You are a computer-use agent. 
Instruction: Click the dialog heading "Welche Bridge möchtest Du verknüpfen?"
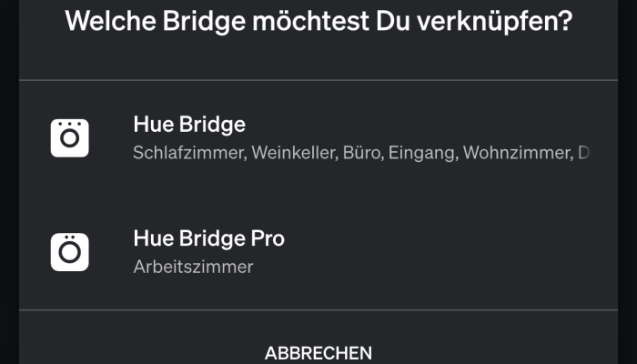(x=318, y=20)
